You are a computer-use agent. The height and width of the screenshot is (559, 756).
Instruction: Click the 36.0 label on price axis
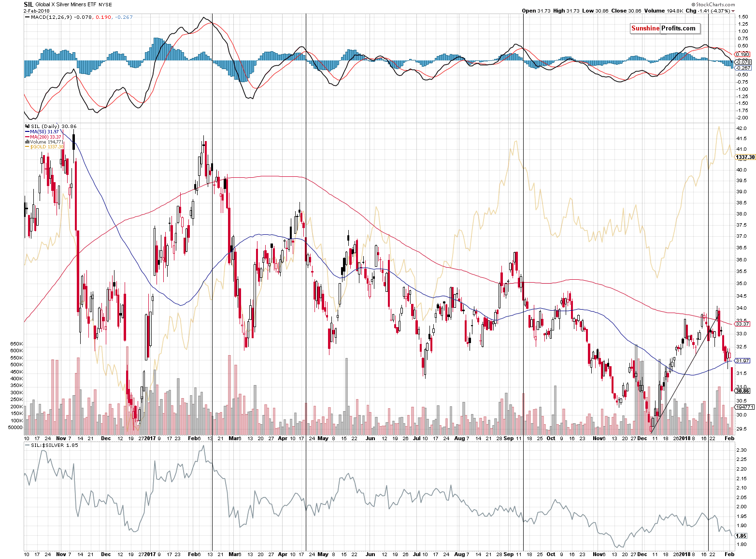741,260
